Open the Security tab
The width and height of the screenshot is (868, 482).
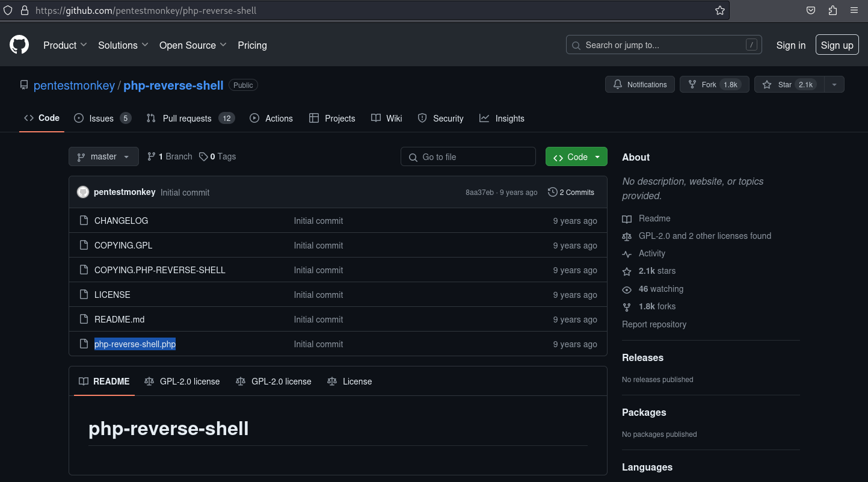pyautogui.click(x=441, y=118)
